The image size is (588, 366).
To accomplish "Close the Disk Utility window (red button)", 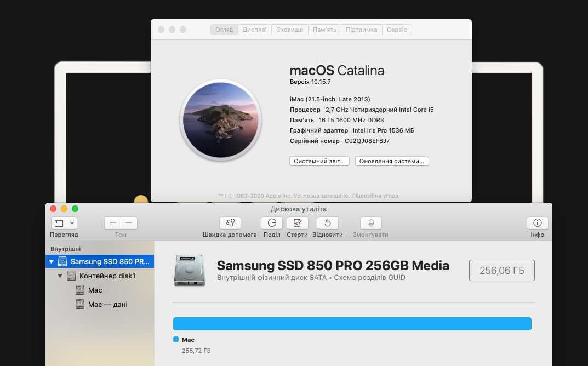I will tap(53, 209).
